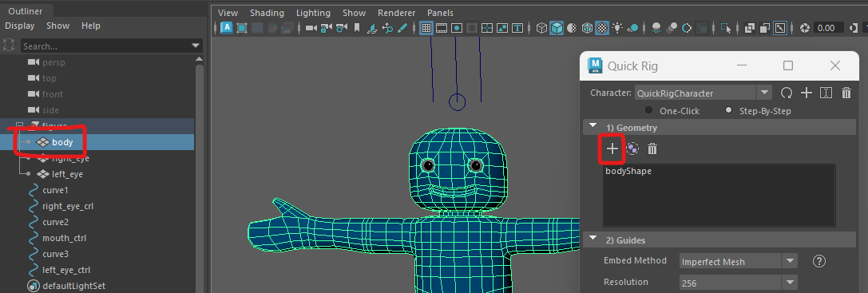The height and width of the screenshot is (293, 868).
Task: Collapse the 1) Geometry section
Action: (593, 128)
